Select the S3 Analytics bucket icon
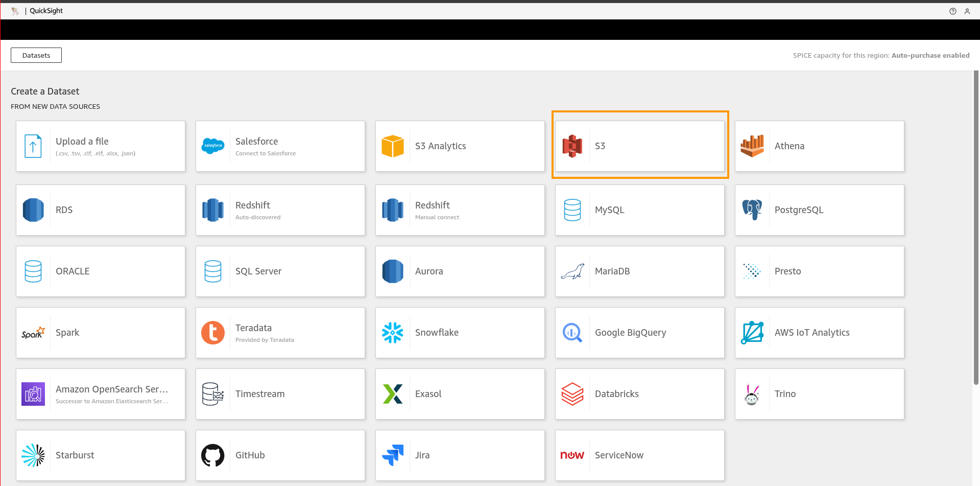Screen dimensions: 980x486 point(393,146)
